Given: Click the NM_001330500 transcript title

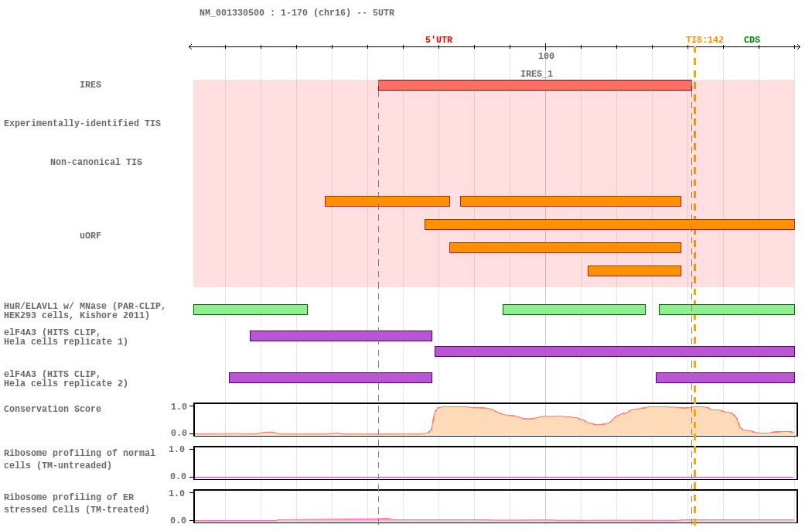Looking at the screenshot, I should [296, 13].
